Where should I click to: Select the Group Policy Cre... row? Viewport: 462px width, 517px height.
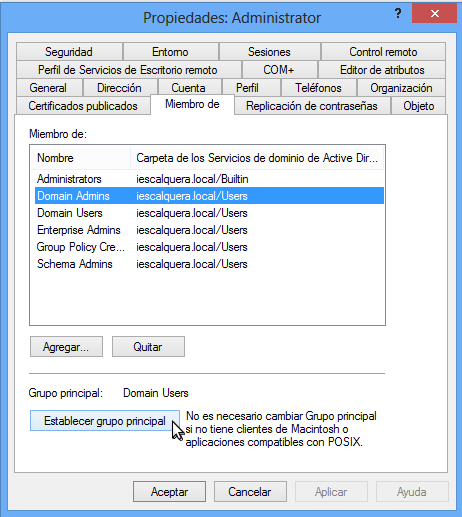209,247
